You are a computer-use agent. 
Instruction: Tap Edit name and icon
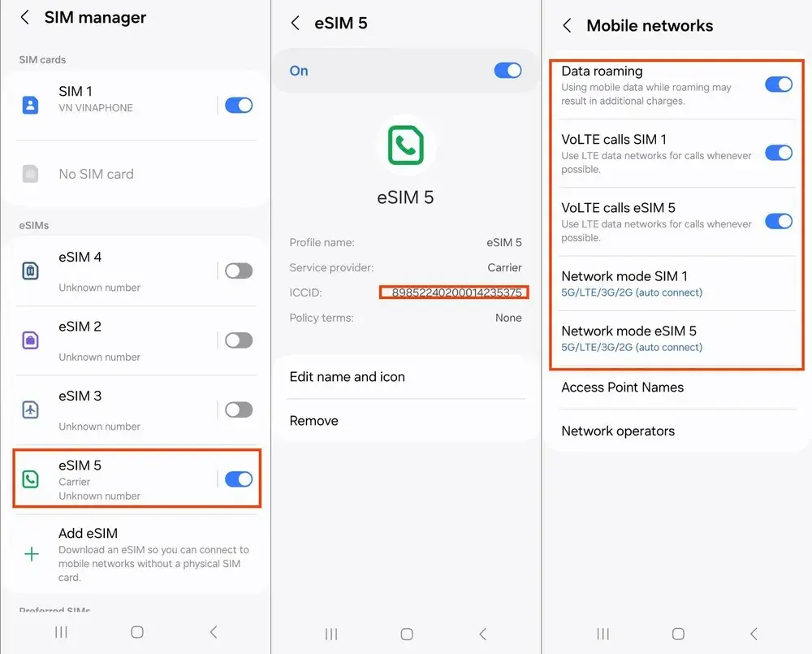click(x=405, y=377)
